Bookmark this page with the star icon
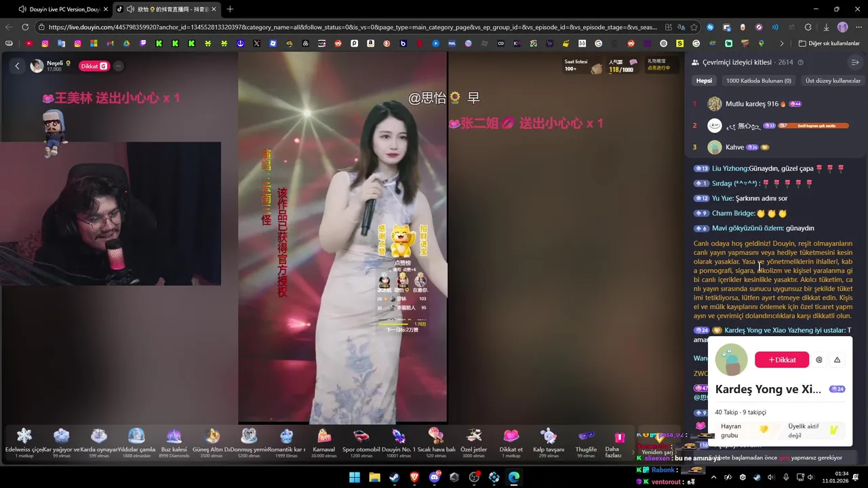Viewport: 868px width, 488px height. (694, 27)
